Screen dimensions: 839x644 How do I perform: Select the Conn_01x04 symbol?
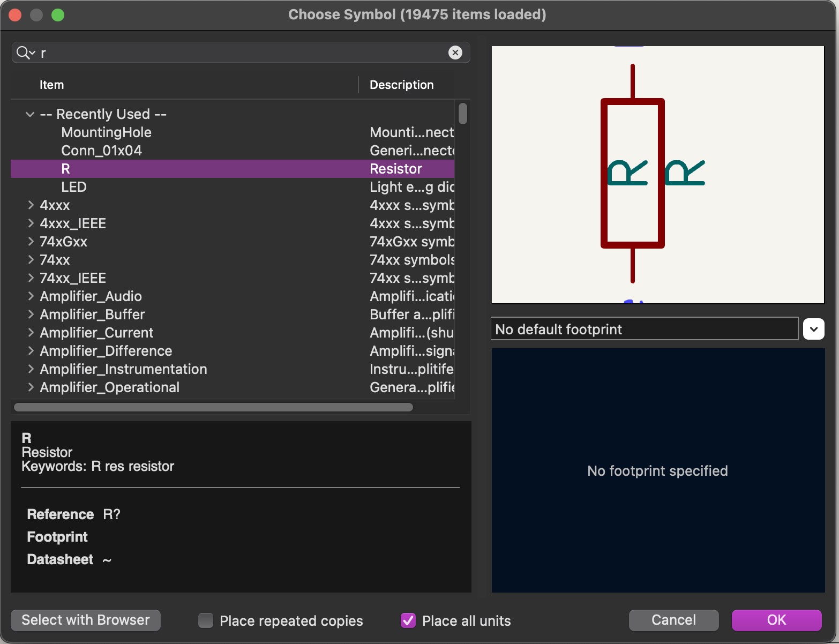tap(233, 151)
